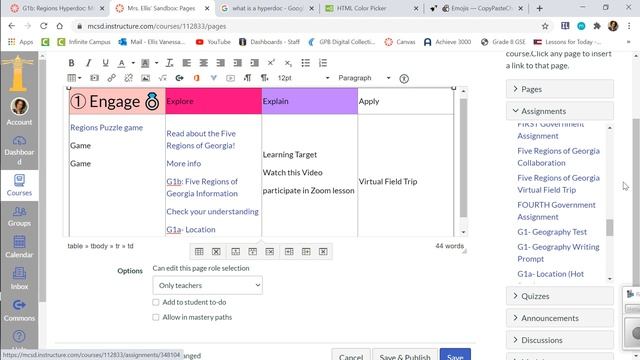Open the YouTube bookmark

pos(213,42)
